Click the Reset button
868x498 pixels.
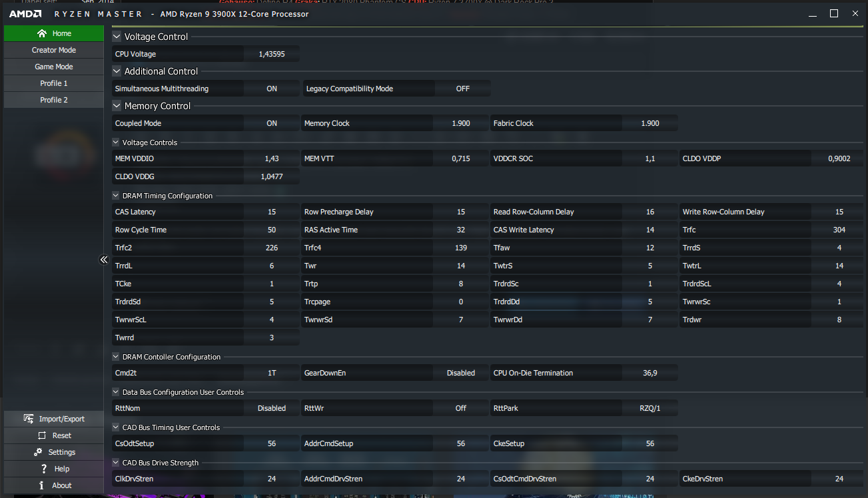coord(54,435)
